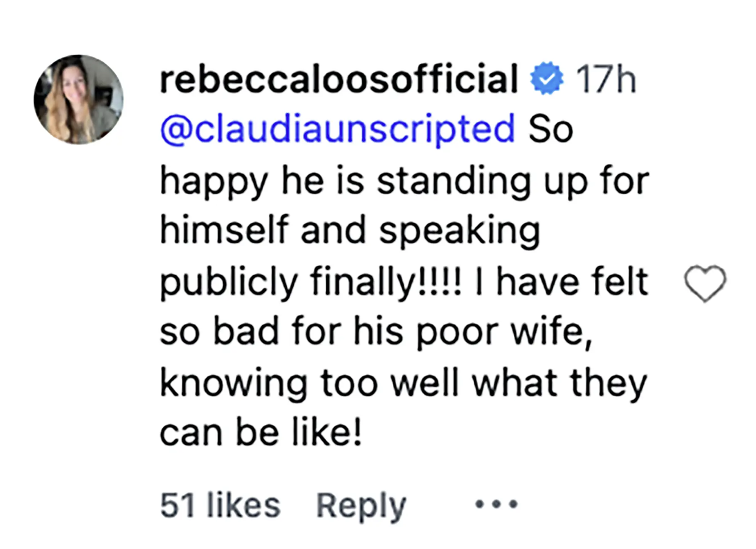This screenshot has width=756, height=549.
Task: Show comment actions via the ellipsis
Action: [x=496, y=504]
